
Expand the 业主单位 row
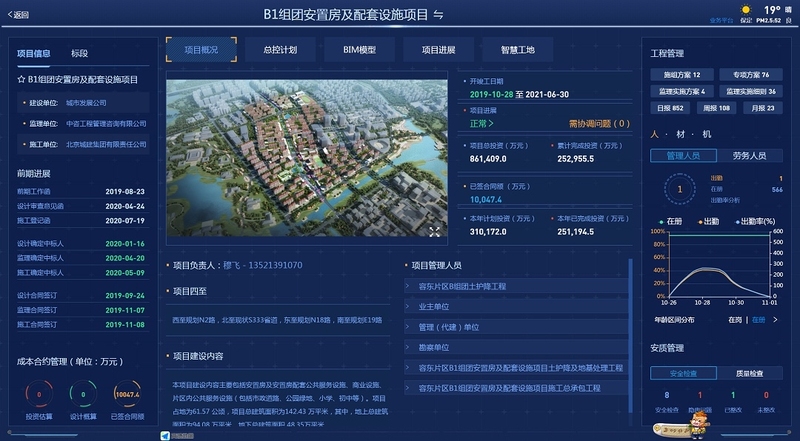tap(516, 307)
